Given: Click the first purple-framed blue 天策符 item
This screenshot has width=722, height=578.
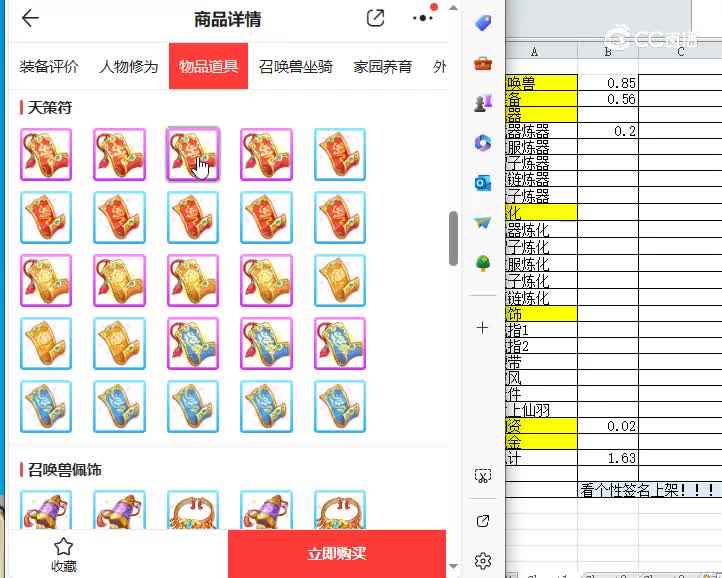Looking at the screenshot, I should click(193, 344).
